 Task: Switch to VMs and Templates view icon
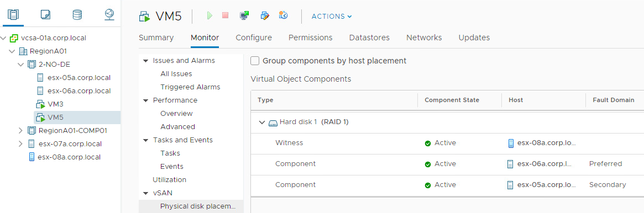45,15
